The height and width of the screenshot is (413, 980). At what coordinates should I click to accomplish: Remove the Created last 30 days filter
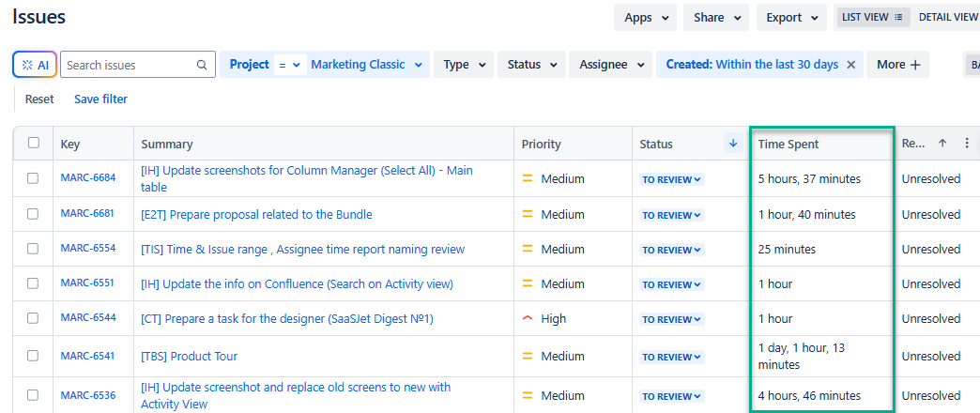[x=850, y=65]
